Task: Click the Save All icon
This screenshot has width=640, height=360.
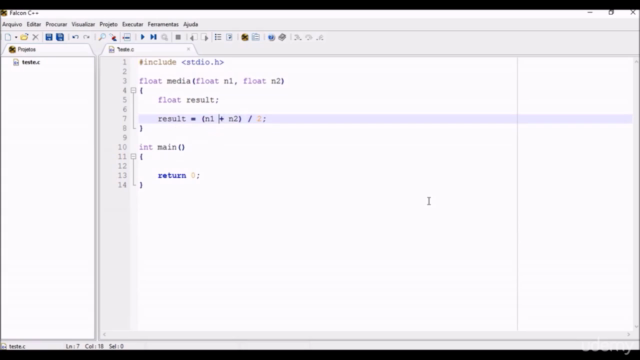Action: (60, 37)
